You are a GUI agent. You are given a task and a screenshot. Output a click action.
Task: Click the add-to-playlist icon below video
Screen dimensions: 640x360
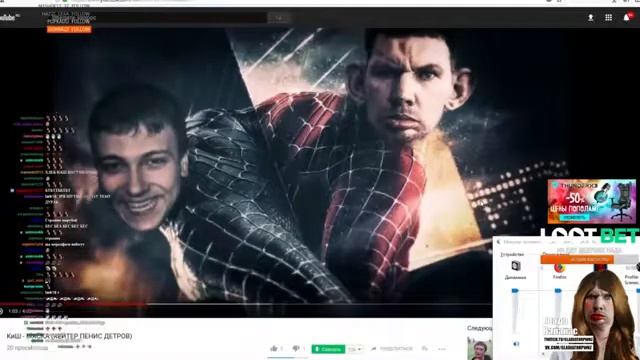[424, 349]
